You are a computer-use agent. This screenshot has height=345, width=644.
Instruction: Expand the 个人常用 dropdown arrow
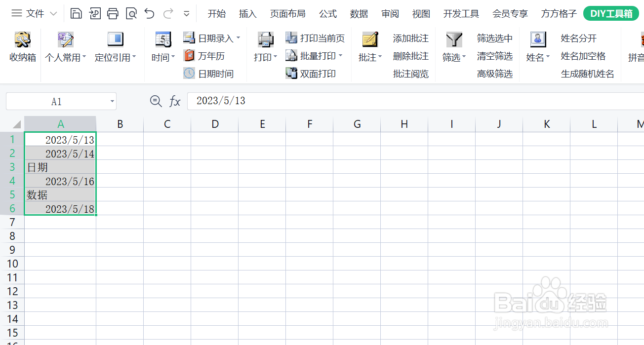click(x=84, y=57)
